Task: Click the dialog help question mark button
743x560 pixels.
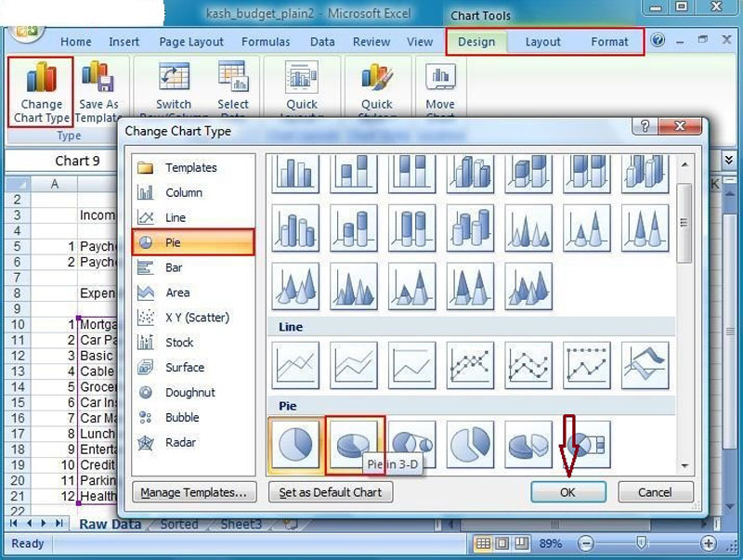Action: (x=645, y=126)
